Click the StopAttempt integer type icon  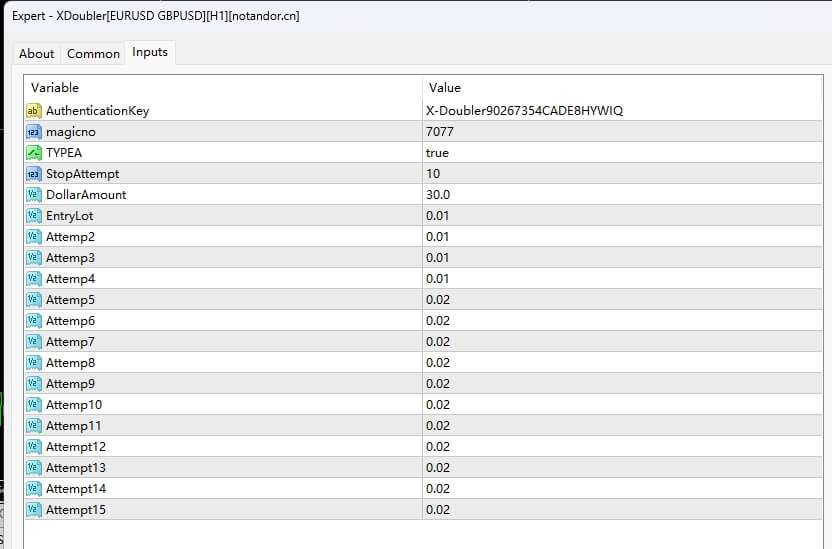coord(33,173)
